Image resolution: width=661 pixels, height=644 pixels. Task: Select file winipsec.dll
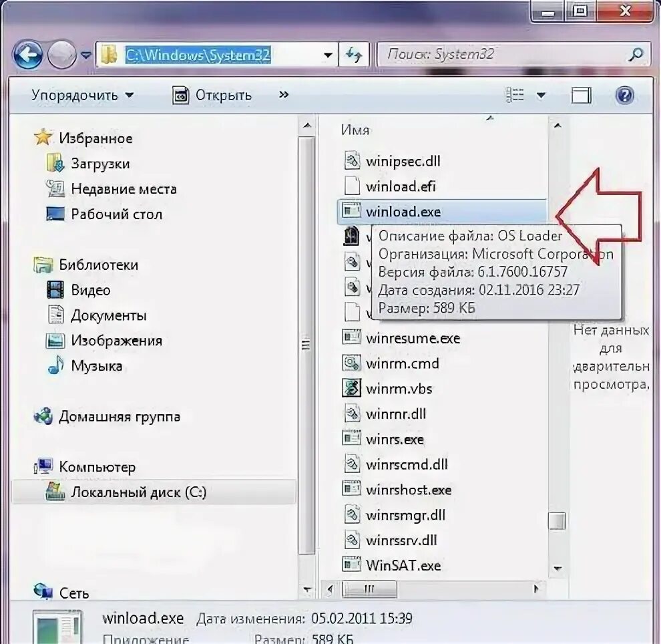[x=403, y=161]
